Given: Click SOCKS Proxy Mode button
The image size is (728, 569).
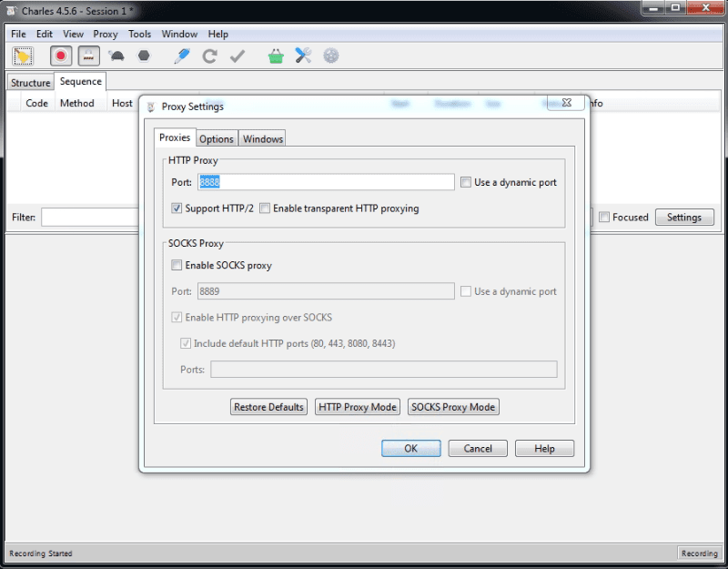Looking at the screenshot, I should click(453, 407).
